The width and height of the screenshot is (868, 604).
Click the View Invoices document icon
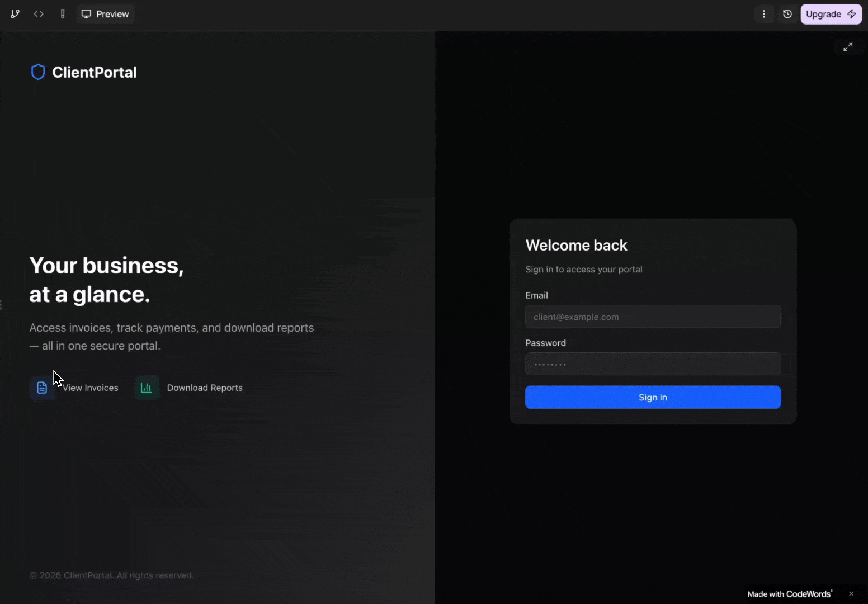(x=42, y=388)
